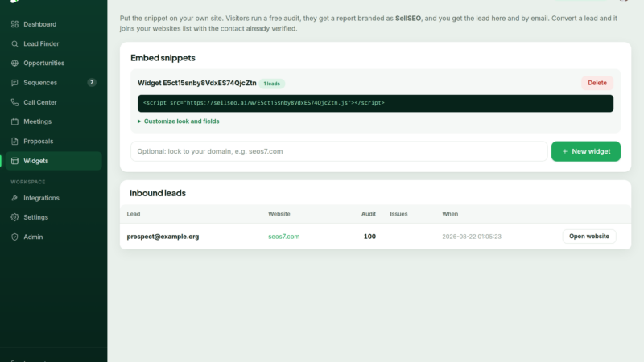Open Integrations under Workspace
Screen dimensions: 644x362
point(53,198)
